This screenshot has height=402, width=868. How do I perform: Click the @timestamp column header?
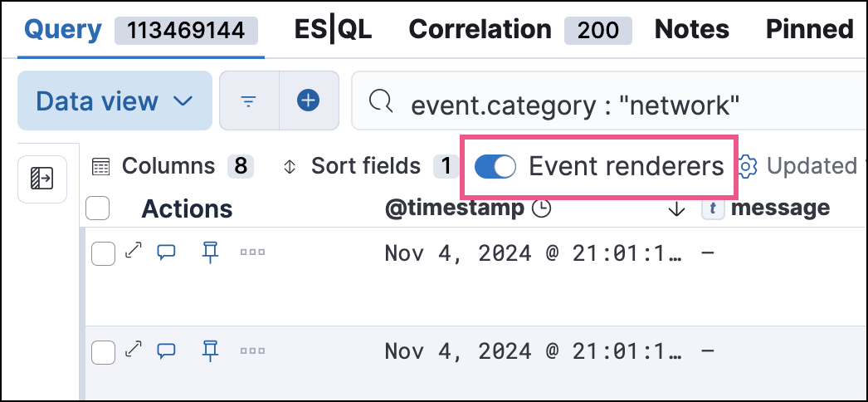click(455, 208)
